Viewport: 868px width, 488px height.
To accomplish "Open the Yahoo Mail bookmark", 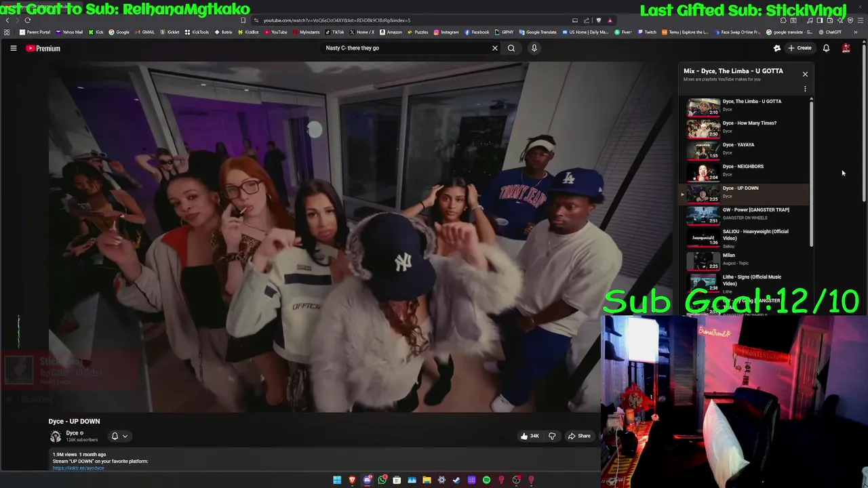I will 69,32.
